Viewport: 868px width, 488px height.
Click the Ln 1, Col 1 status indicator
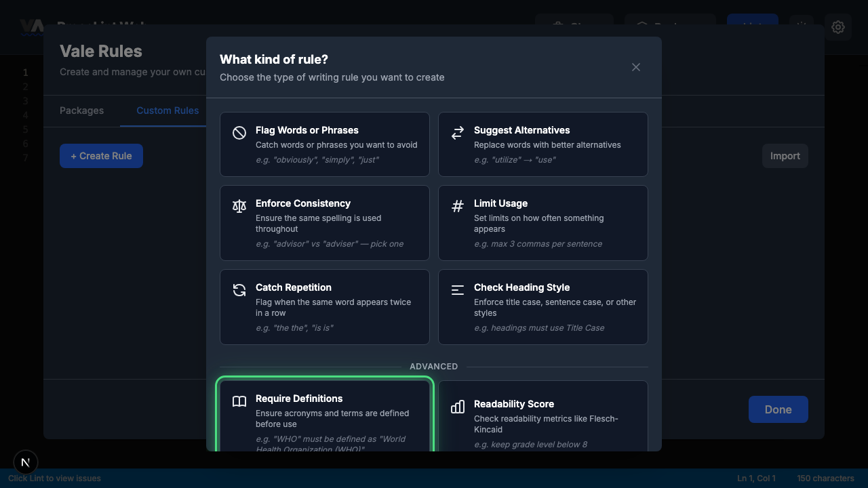tap(755, 478)
